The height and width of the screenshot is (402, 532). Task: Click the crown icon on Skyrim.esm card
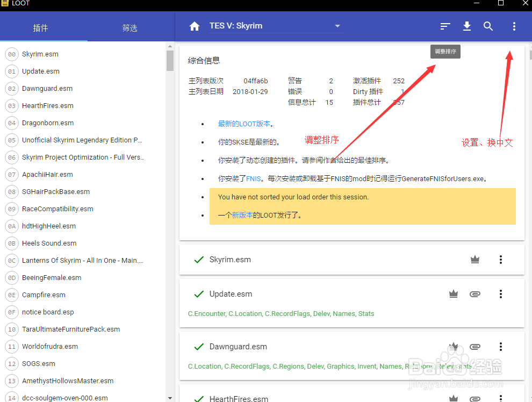475,260
